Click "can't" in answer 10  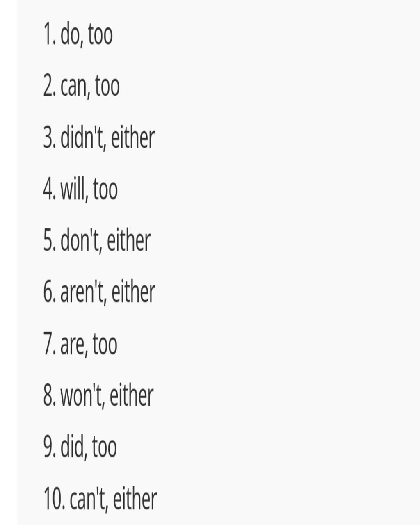(x=89, y=499)
